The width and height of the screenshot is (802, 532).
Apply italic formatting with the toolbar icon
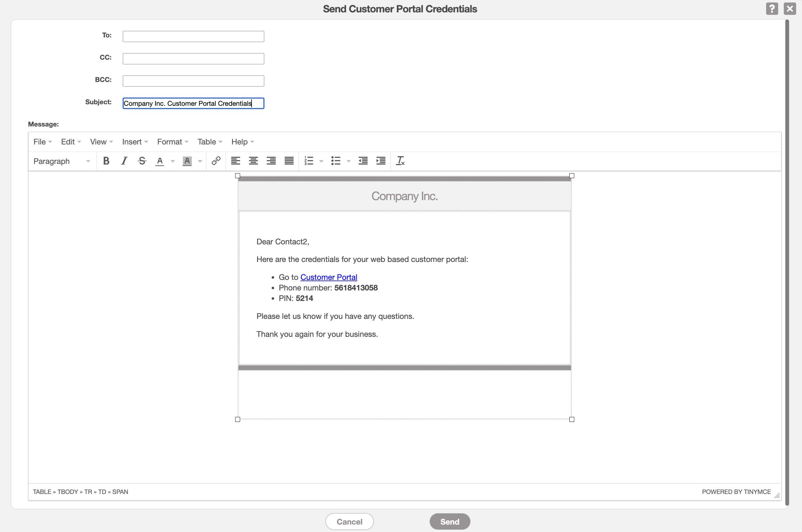pos(124,161)
